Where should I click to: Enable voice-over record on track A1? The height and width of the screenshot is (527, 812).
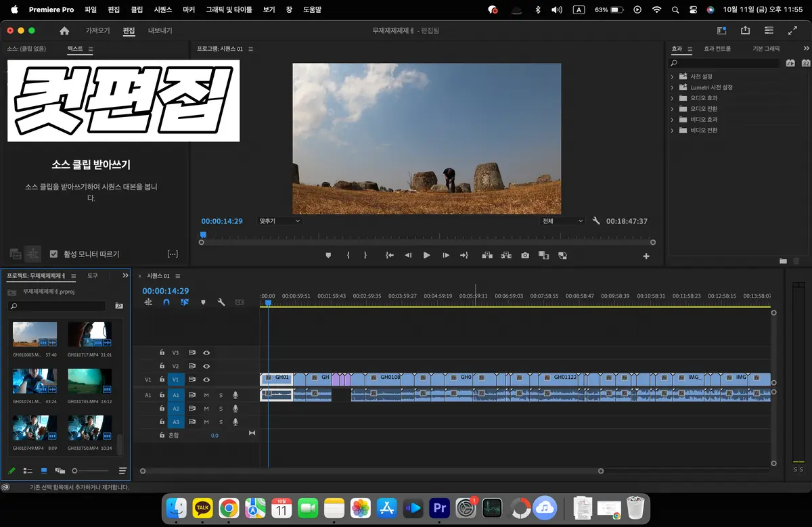[235, 395]
